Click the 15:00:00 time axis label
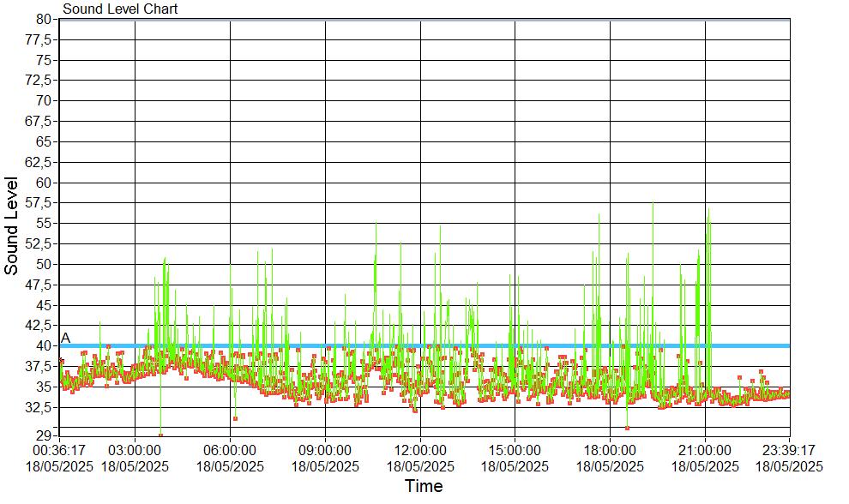This screenshot has height=504, width=849. point(515,450)
